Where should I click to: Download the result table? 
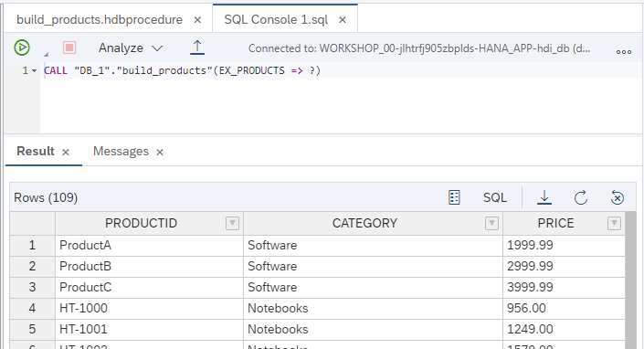coord(544,197)
